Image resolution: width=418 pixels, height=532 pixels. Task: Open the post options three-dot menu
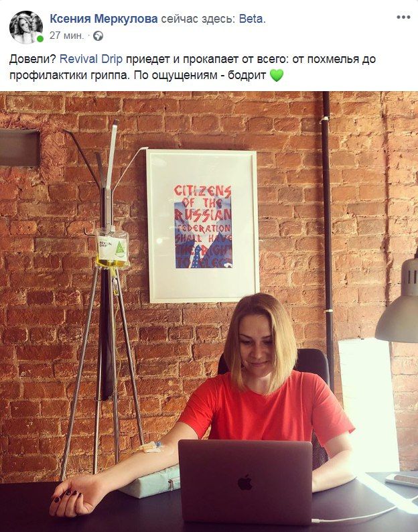pyautogui.click(x=403, y=17)
